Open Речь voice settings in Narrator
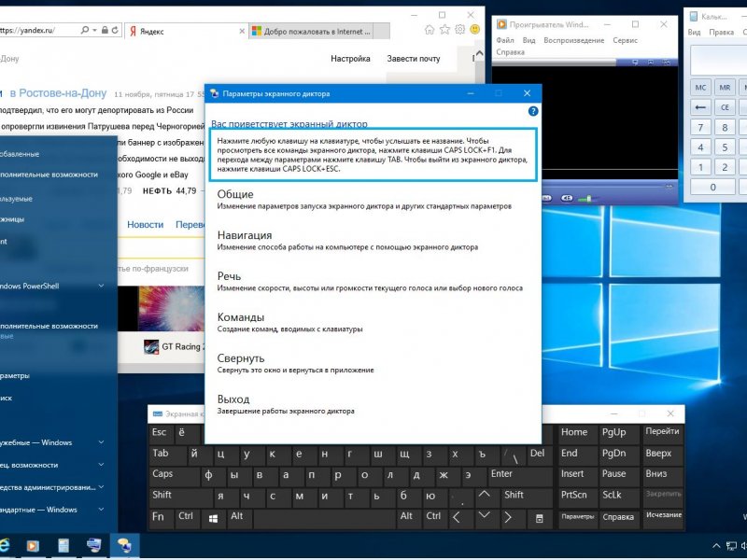Image resolution: width=747 pixels, height=560 pixels. pos(370,282)
